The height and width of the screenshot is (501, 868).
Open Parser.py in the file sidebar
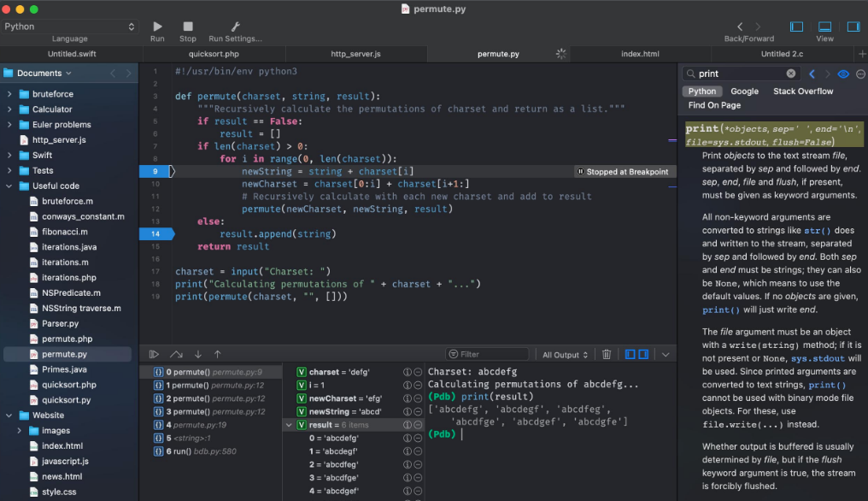[x=60, y=324]
